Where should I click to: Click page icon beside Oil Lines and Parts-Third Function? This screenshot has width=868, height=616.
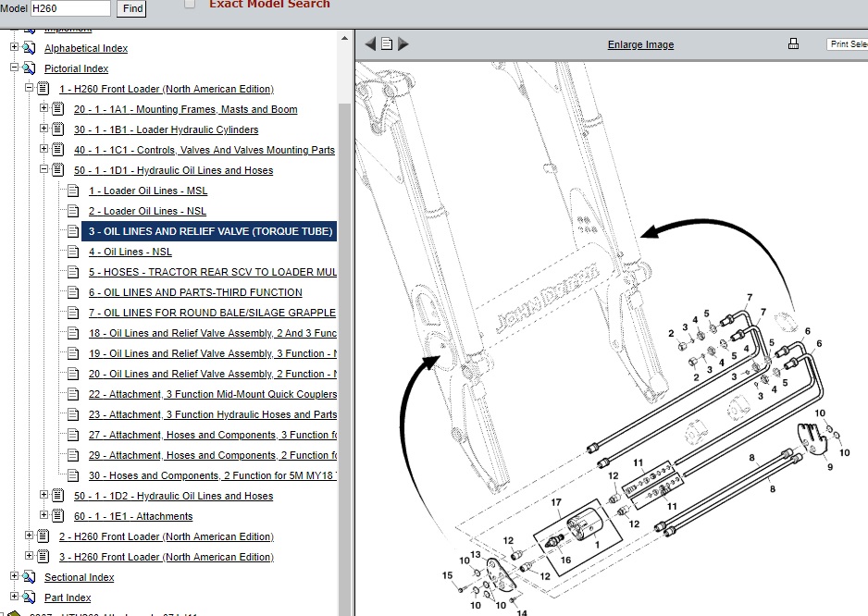[73, 292]
